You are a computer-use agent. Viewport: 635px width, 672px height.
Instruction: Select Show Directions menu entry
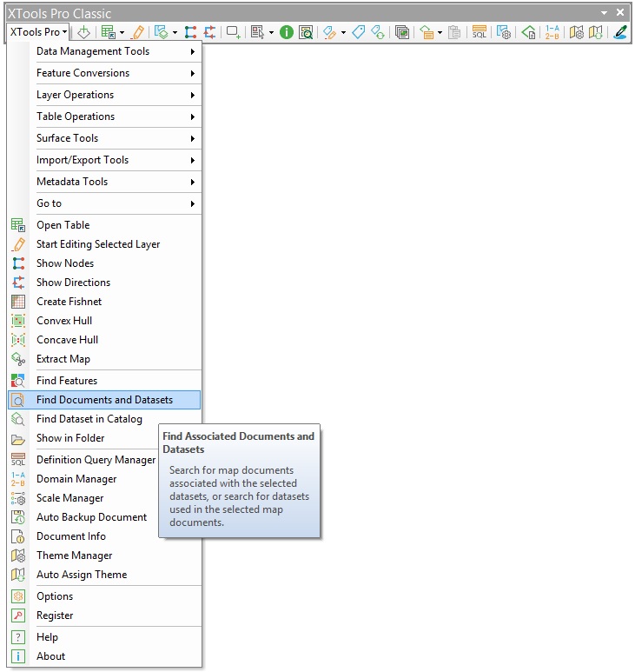tap(104, 283)
